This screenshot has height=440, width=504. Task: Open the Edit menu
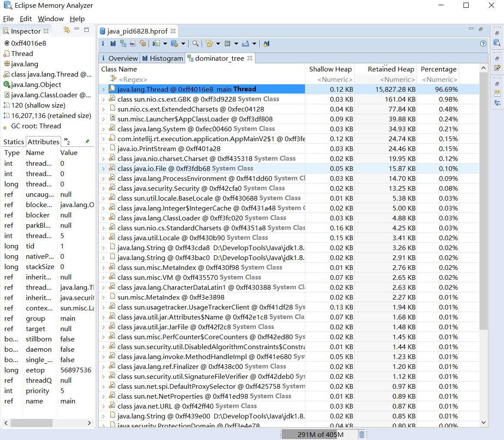click(x=26, y=19)
